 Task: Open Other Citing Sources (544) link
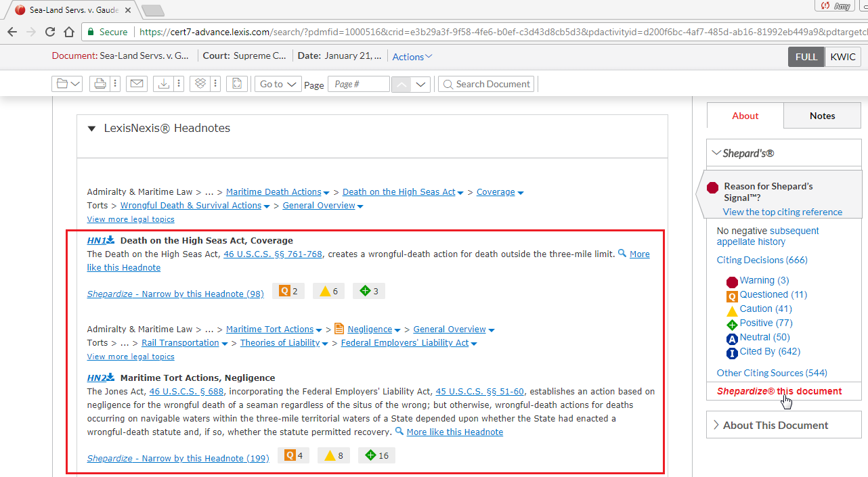click(x=772, y=373)
